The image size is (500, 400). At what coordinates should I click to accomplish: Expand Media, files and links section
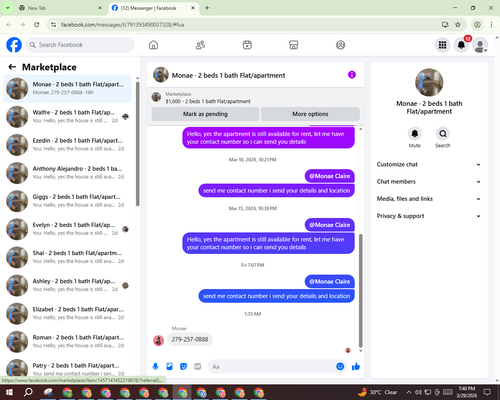[429, 199]
